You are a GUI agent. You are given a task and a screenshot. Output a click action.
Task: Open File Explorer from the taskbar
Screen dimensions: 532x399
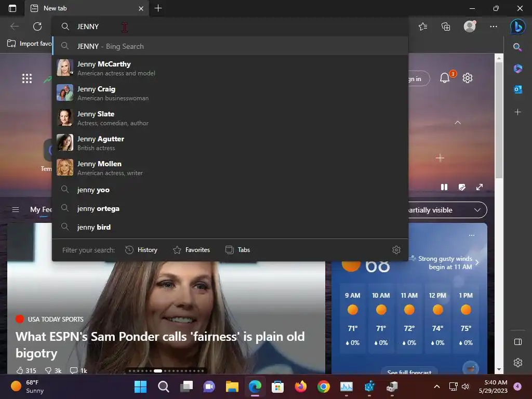click(x=232, y=387)
